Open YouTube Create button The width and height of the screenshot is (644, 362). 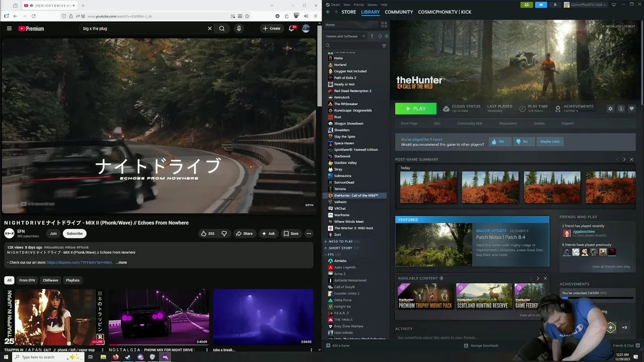272,29
